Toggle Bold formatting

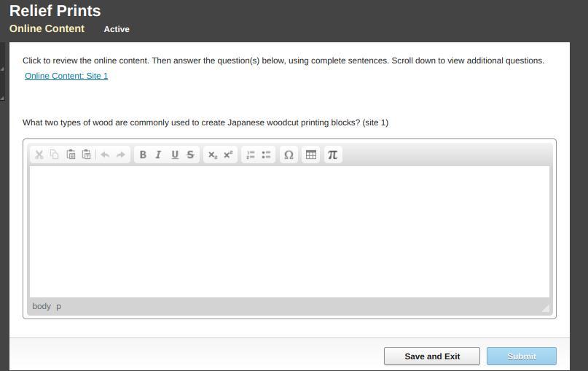click(x=143, y=155)
